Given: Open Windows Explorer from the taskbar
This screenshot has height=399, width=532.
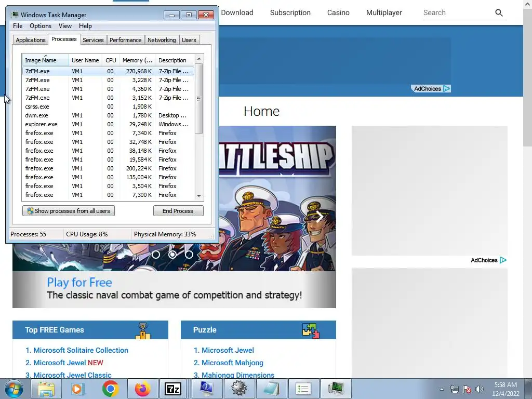Looking at the screenshot, I should pyautogui.click(x=46, y=389).
